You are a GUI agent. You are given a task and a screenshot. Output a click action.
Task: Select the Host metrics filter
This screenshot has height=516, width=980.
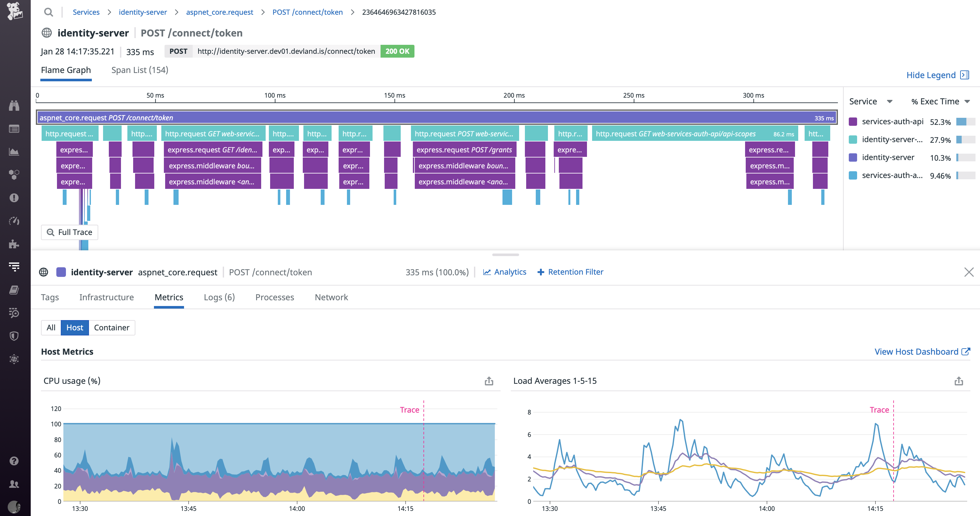(75, 328)
